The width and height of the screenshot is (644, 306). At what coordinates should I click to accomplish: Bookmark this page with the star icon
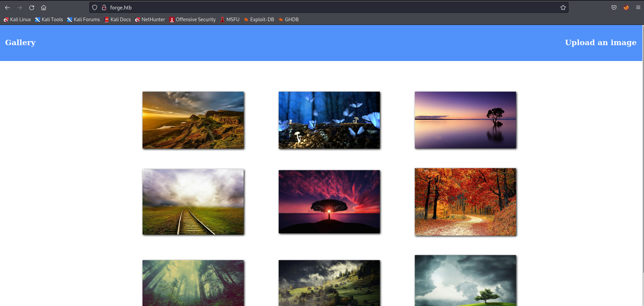pyautogui.click(x=563, y=7)
